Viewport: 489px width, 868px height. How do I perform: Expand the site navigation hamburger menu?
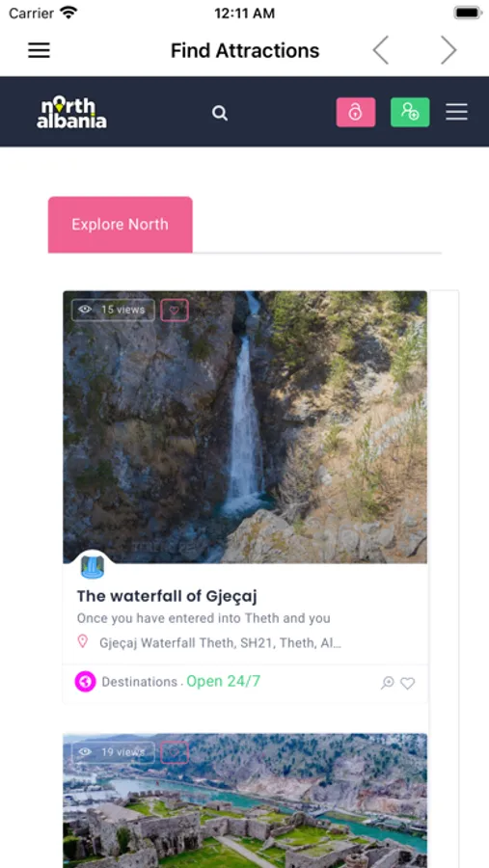click(x=457, y=112)
